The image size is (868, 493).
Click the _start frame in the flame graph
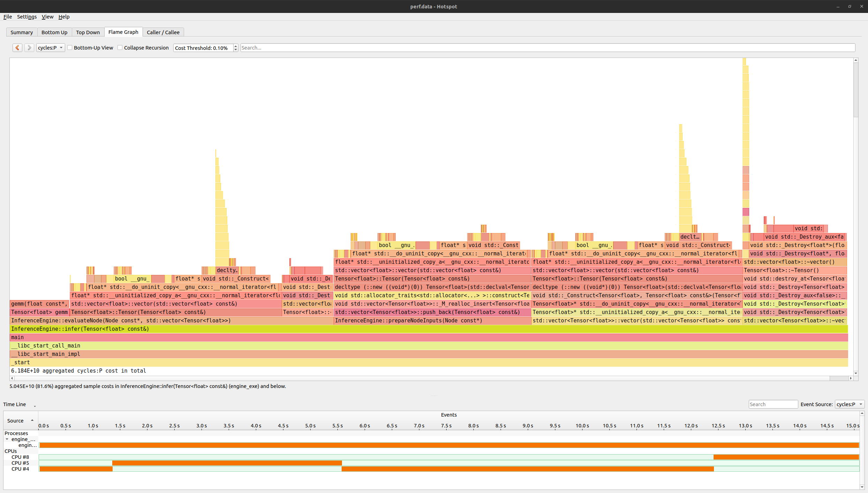429,362
